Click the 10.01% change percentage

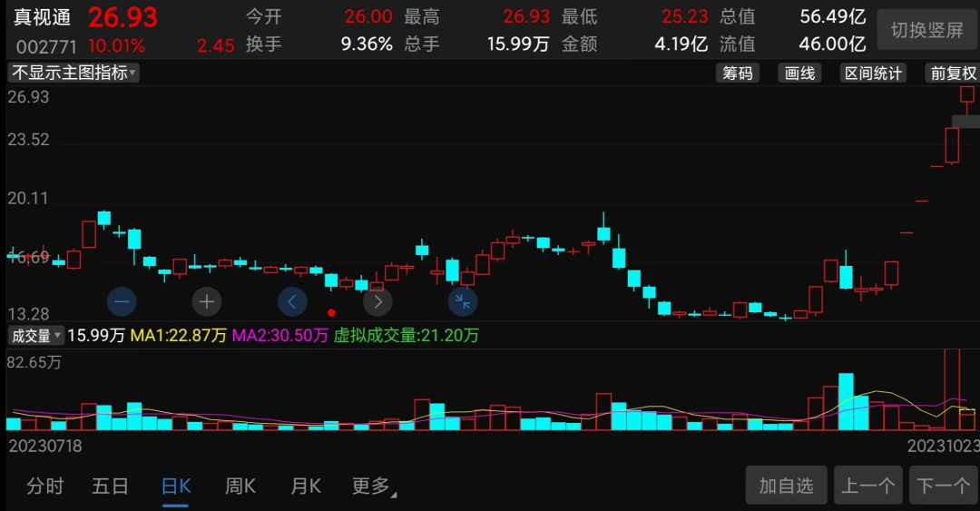(117, 45)
